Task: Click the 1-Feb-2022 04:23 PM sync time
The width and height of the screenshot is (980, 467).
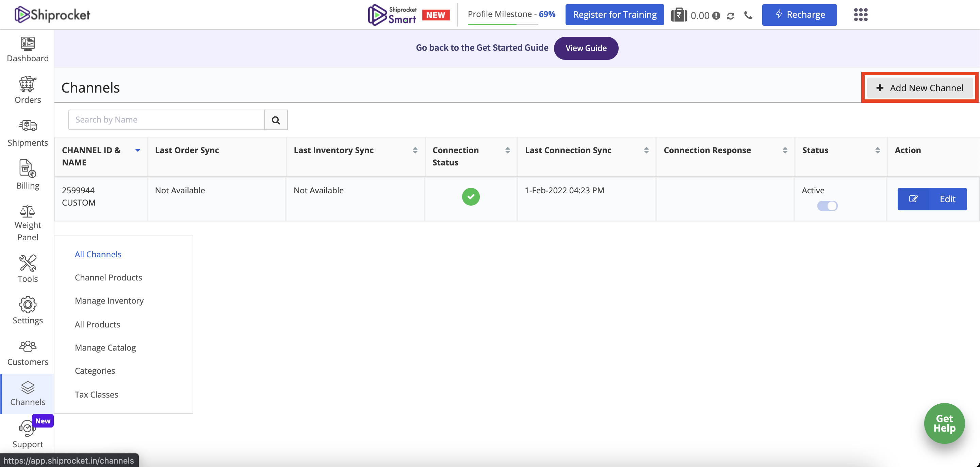Action: [564, 190]
